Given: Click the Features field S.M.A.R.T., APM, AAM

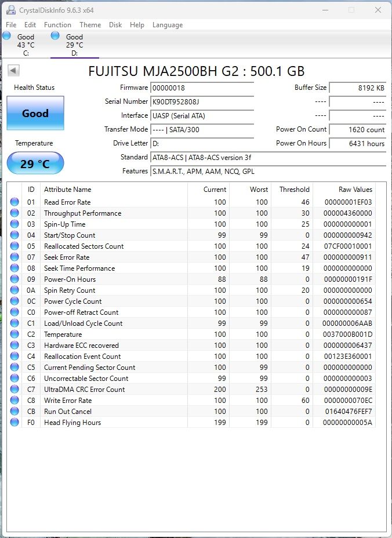Looking at the screenshot, I should 268,171.
